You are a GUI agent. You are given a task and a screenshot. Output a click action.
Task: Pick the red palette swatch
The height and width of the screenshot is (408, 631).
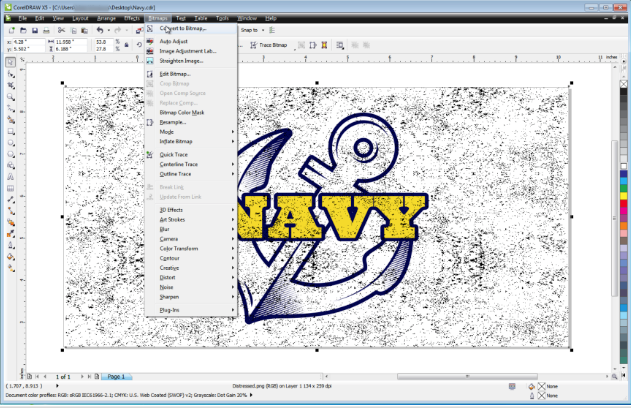coord(624,204)
